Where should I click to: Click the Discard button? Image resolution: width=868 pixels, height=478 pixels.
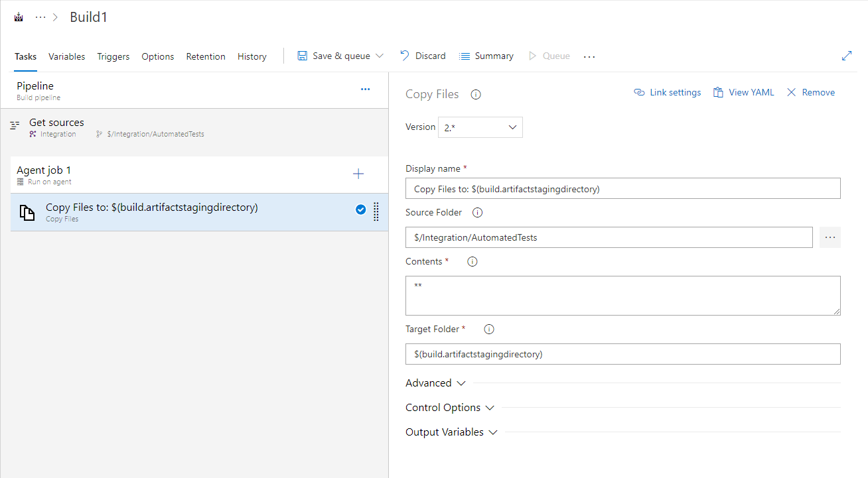point(422,56)
